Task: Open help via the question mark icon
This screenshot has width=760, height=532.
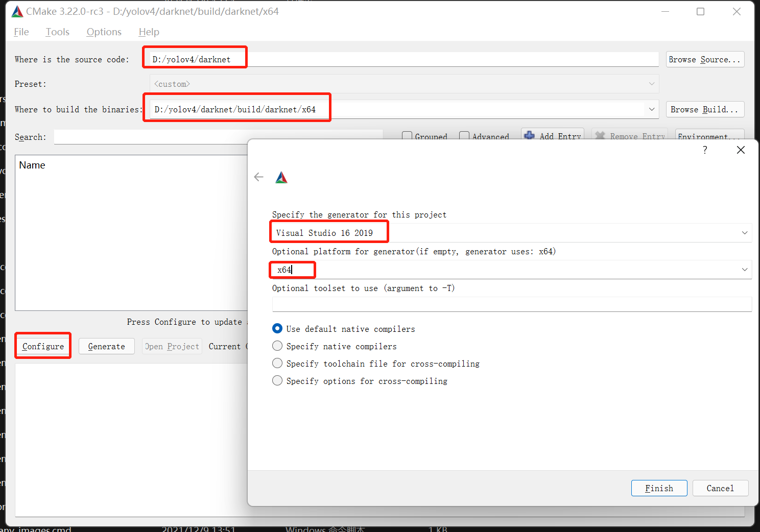Action: [705, 150]
